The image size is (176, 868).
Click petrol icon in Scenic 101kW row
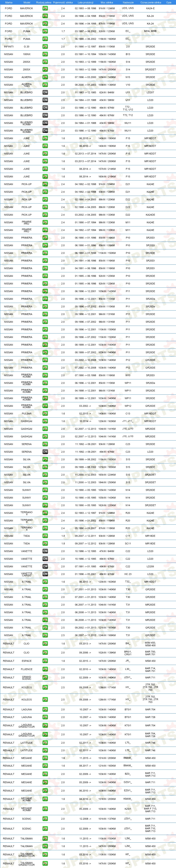tap(45, 819)
